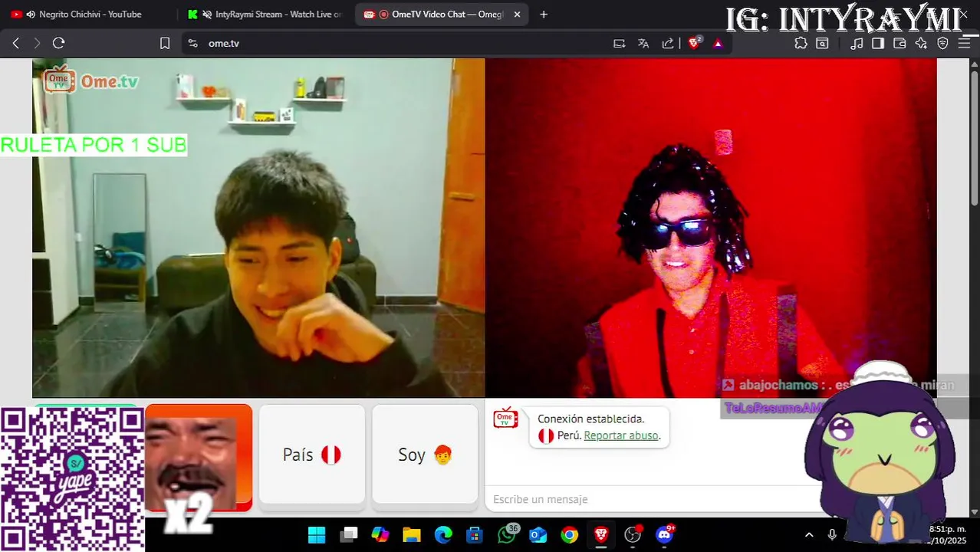Click the share page icon
The height and width of the screenshot is (552, 980).
click(x=668, y=43)
